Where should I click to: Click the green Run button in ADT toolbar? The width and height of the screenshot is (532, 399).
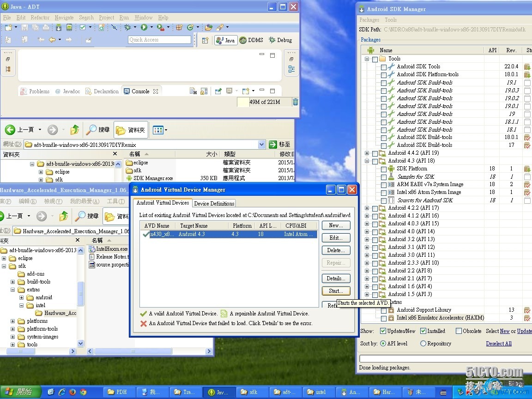tap(144, 28)
